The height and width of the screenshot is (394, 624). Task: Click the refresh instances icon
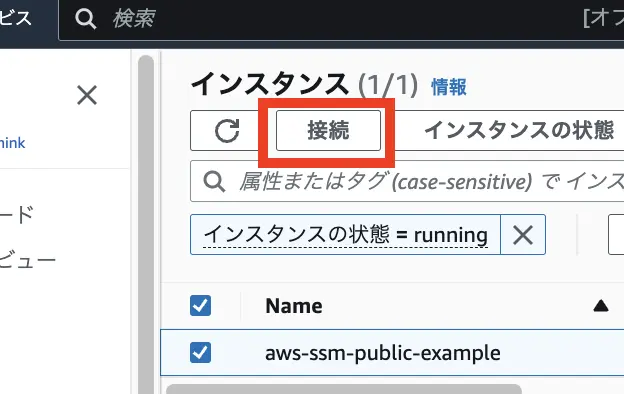click(227, 131)
